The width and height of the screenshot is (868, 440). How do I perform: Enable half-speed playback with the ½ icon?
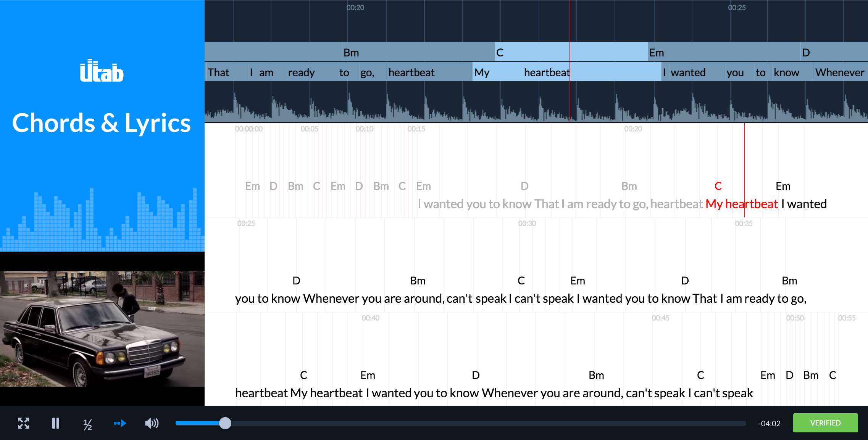[87, 423]
